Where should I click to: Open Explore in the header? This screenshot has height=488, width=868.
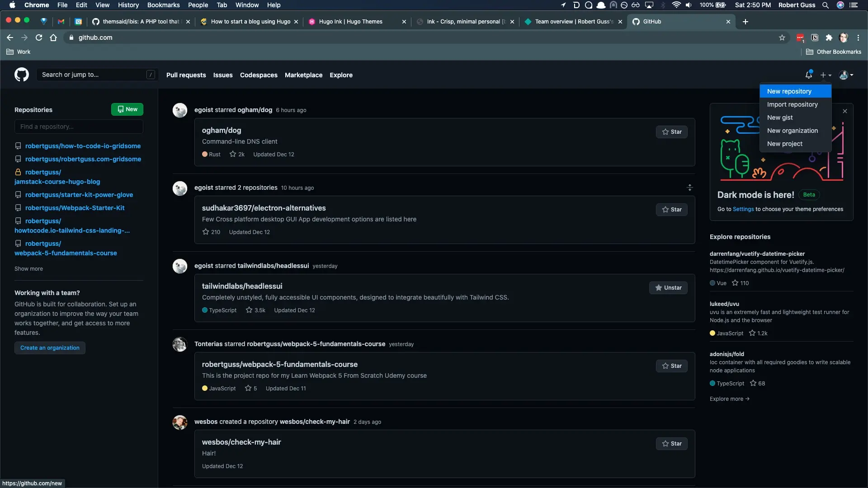341,75
